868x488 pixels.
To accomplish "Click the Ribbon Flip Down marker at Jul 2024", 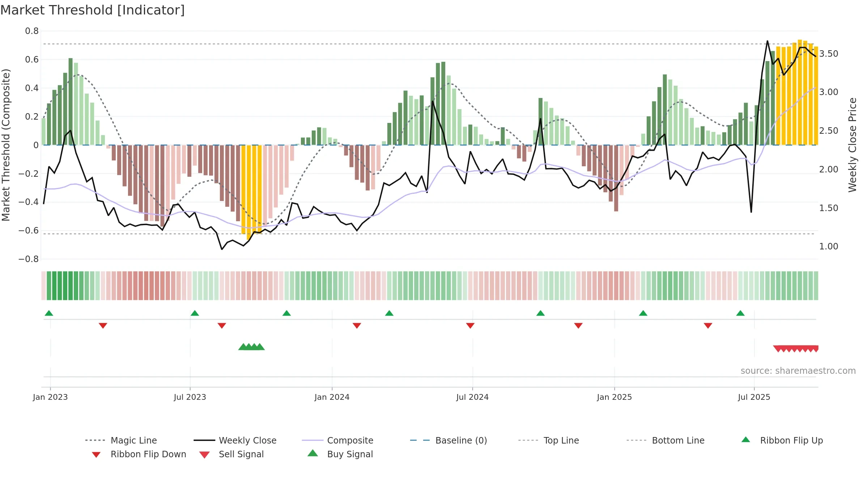I will point(470,326).
